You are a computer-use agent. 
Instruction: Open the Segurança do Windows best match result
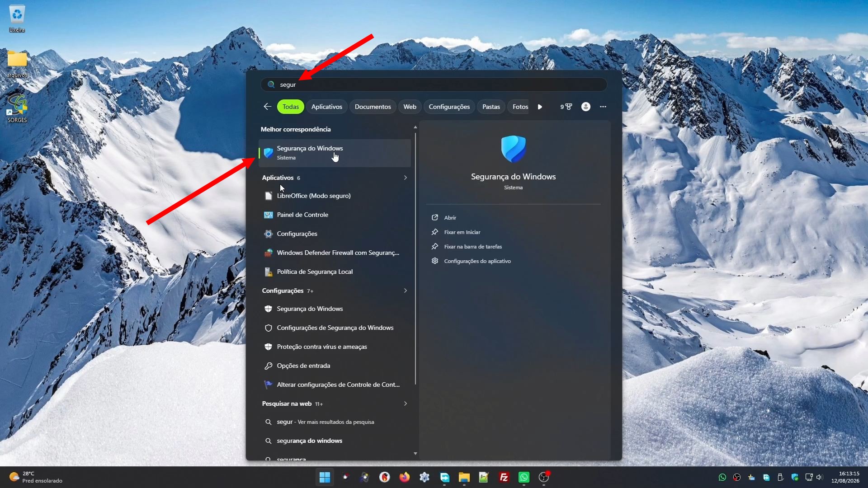pos(335,153)
